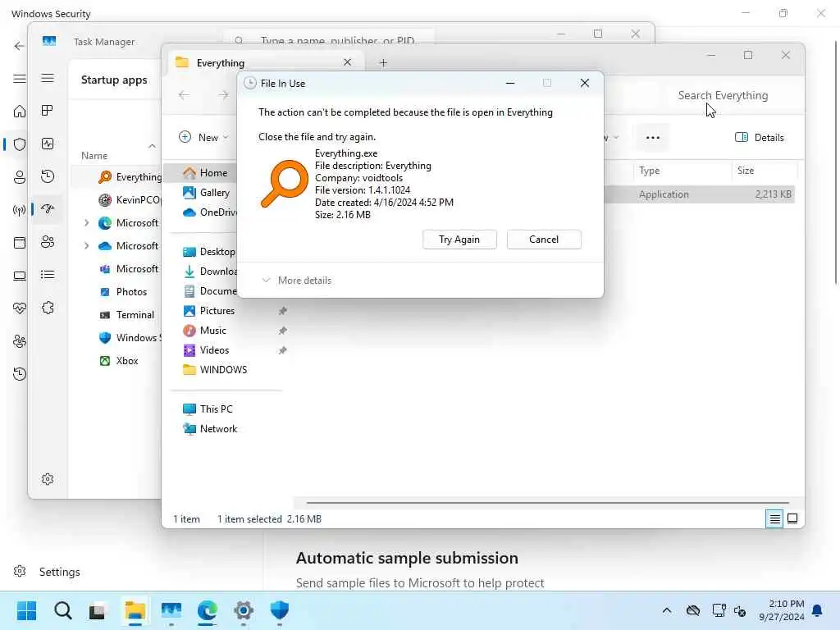Viewport: 840px width, 630px height.
Task: Click Try Again in File In Use dialog
Action: tap(459, 240)
